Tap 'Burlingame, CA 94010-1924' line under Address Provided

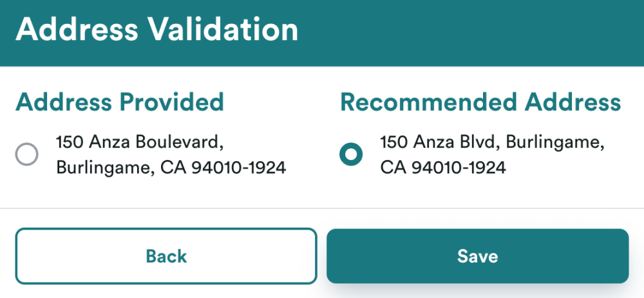click(x=171, y=168)
